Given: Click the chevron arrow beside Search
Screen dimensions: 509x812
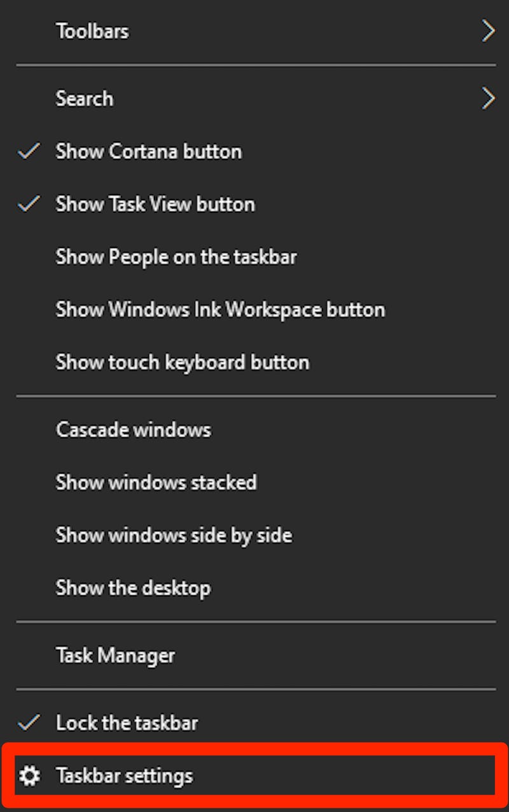Looking at the screenshot, I should pyautogui.click(x=489, y=98).
